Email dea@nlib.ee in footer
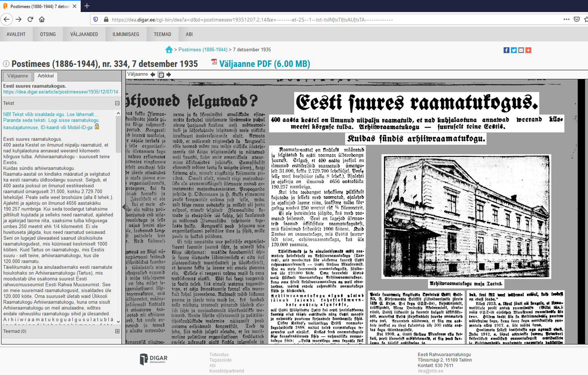588x375 pixels. [x=430, y=371]
